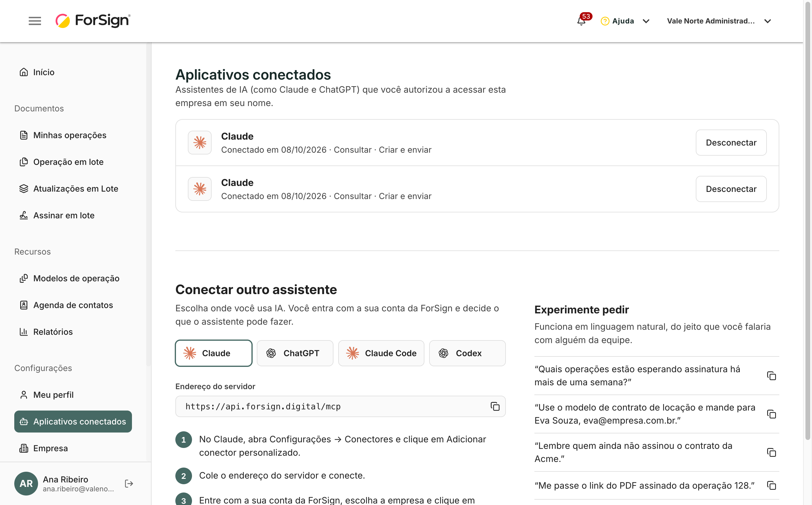Image resolution: width=812 pixels, height=505 pixels.
Task: Open Operação em lote
Action: [x=62, y=162]
